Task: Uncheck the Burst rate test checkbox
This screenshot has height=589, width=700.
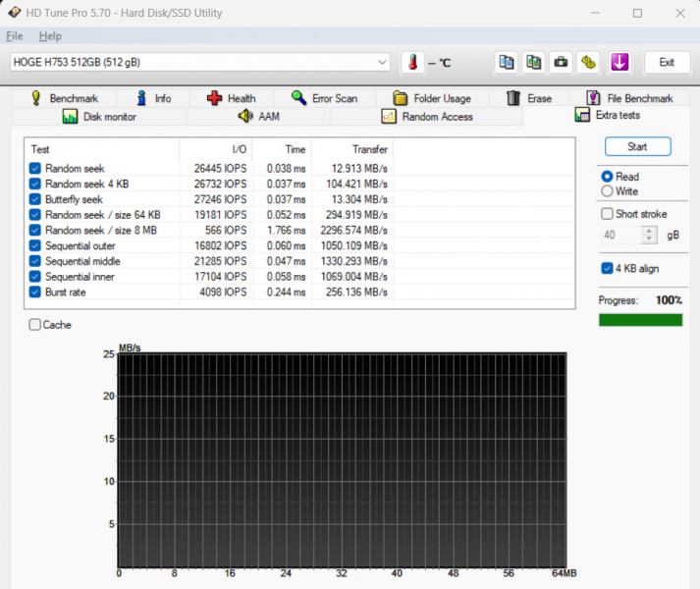Action: 35,292
